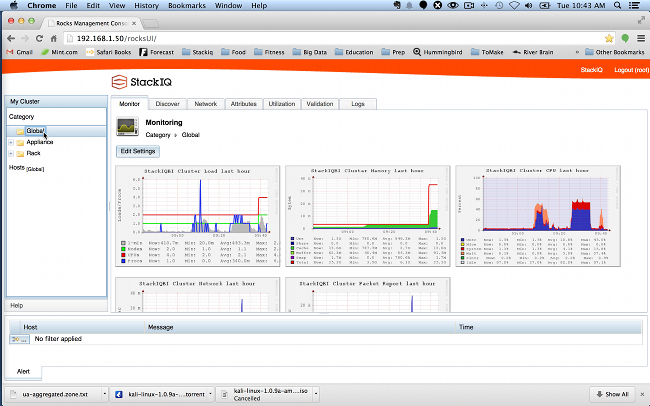The width and height of the screenshot is (650, 406).
Task: Open the Cluster Packet Report graph
Action: click(x=368, y=295)
